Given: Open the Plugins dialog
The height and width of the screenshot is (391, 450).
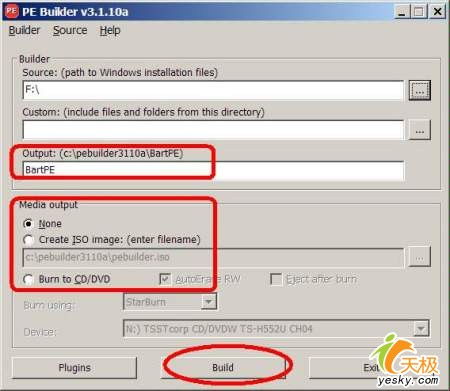Looking at the screenshot, I should click(74, 368).
